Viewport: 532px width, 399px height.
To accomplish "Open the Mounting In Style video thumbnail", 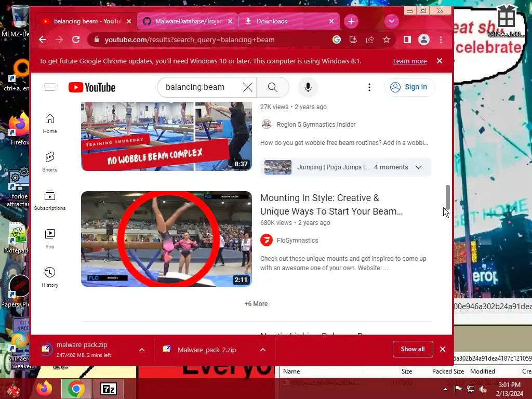I will pyautogui.click(x=166, y=239).
